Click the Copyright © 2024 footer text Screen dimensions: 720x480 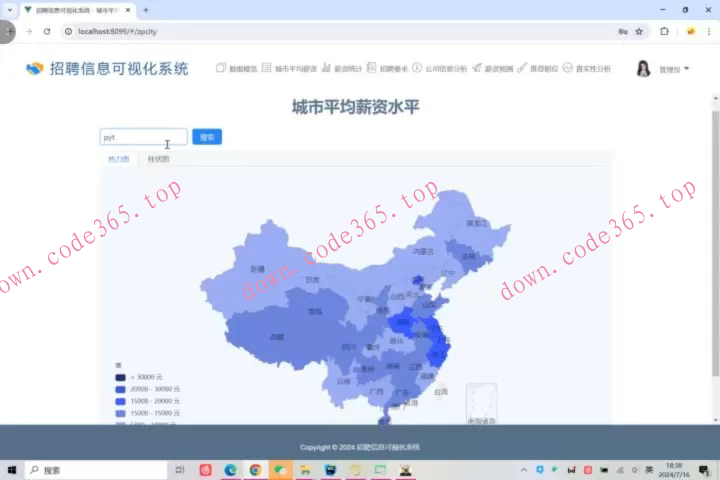(360, 447)
